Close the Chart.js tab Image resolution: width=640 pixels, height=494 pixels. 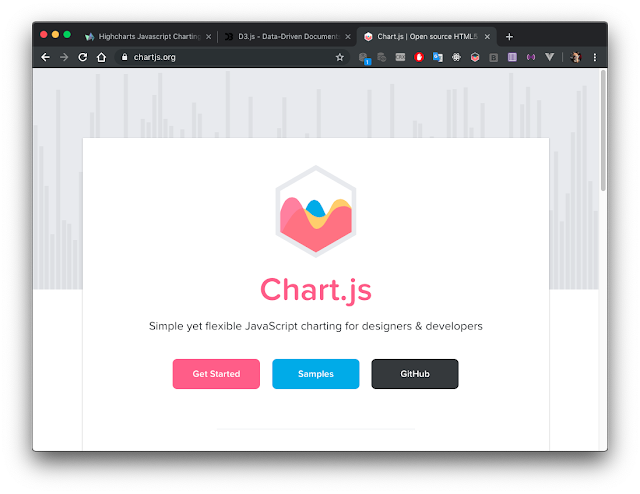pos(487,37)
